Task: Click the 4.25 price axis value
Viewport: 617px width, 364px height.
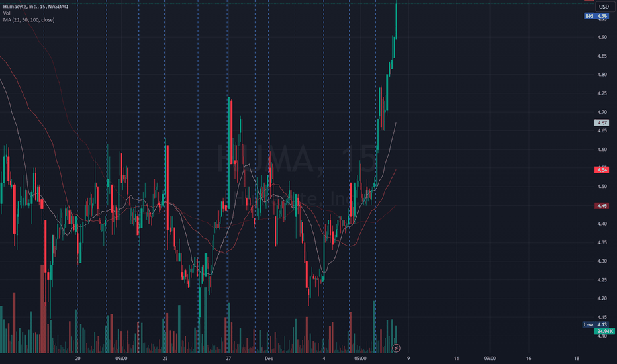Action: click(602, 280)
